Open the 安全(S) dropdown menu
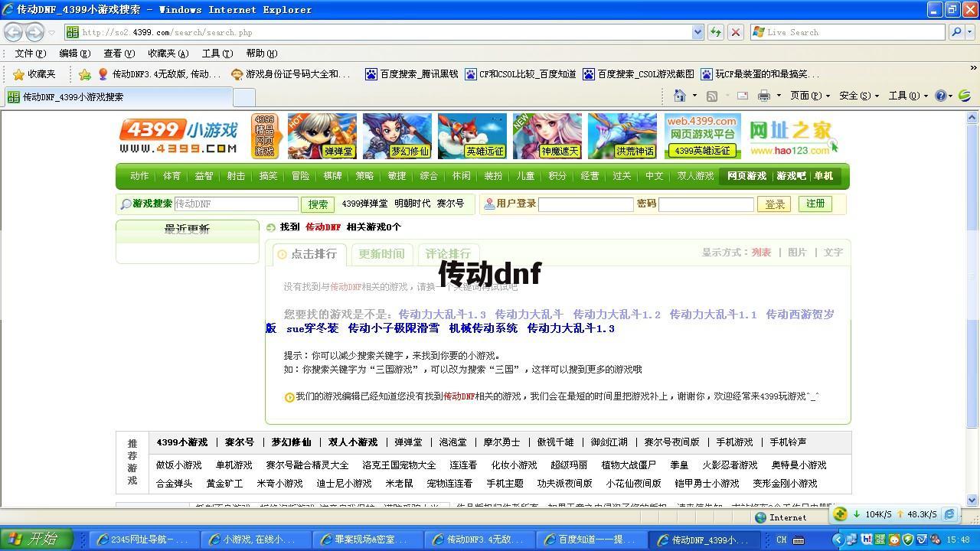Screen dimensions: 980x551 tap(859, 96)
